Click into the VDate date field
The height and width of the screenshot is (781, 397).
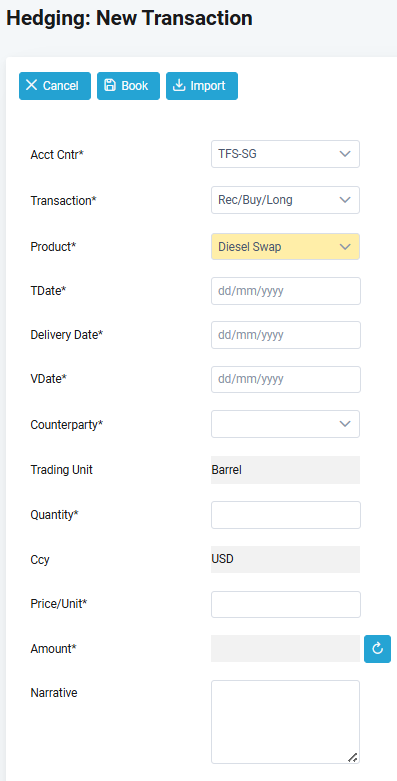(286, 379)
